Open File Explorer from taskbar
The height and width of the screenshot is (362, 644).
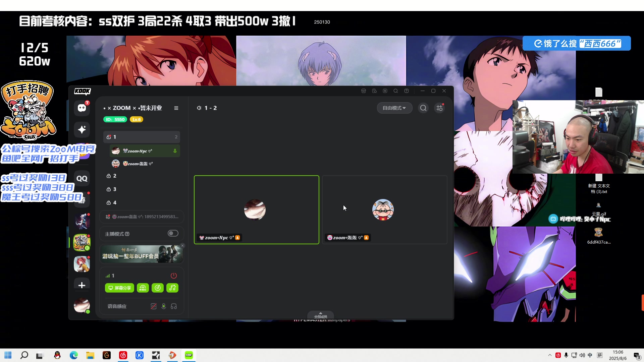click(90, 355)
